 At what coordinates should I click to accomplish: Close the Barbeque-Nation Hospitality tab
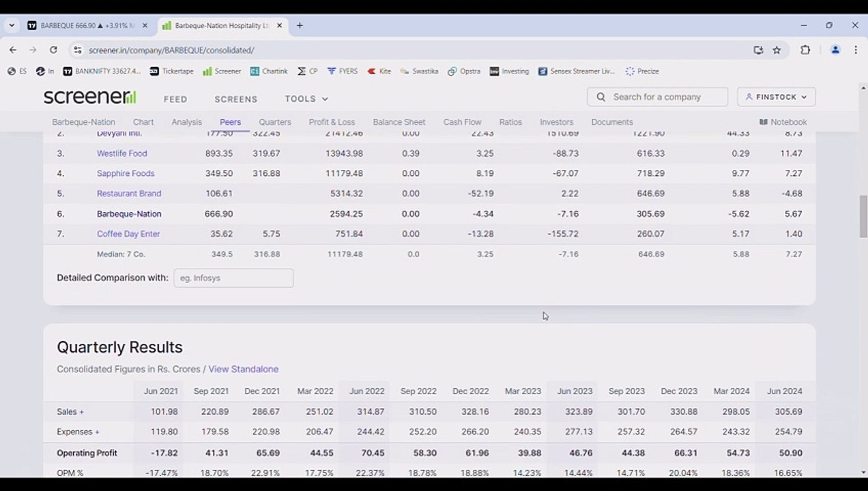[279, 25]
